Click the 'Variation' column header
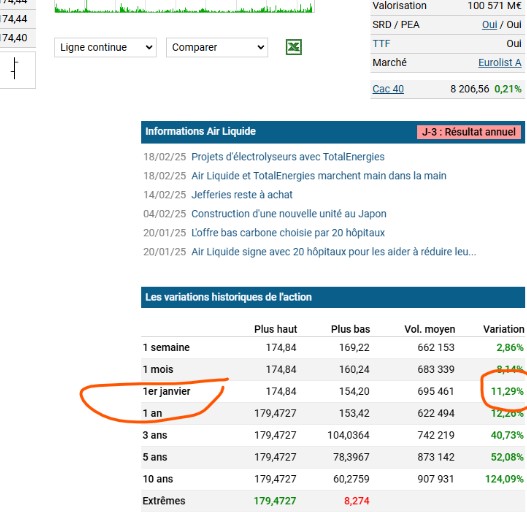 [x=503, y=329]
